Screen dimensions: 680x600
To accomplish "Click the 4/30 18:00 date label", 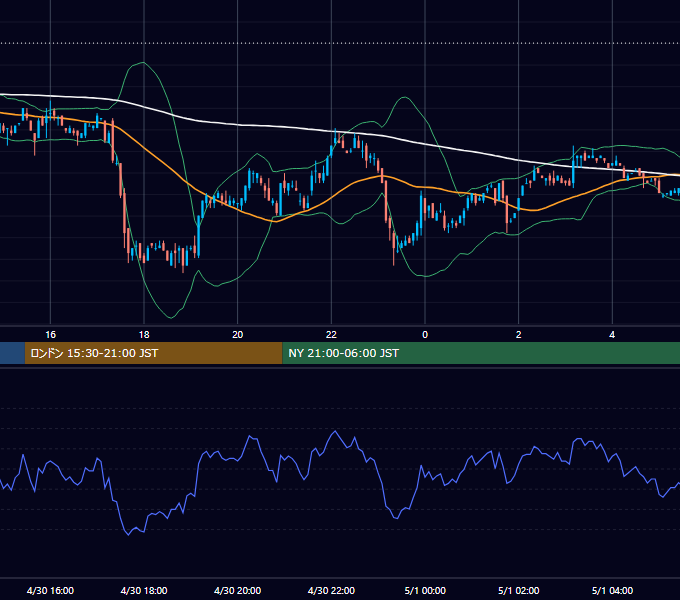I will coord(144,590).
